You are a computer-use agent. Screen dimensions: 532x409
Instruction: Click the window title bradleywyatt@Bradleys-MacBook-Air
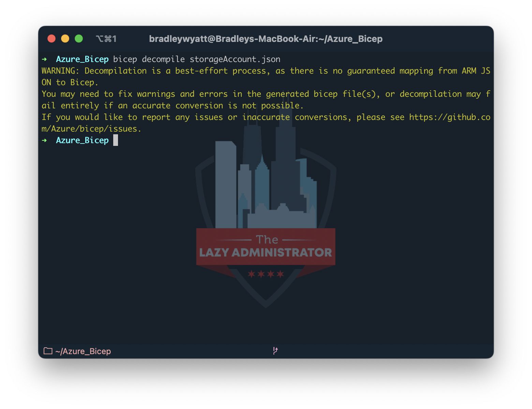[x=266, y=39]
